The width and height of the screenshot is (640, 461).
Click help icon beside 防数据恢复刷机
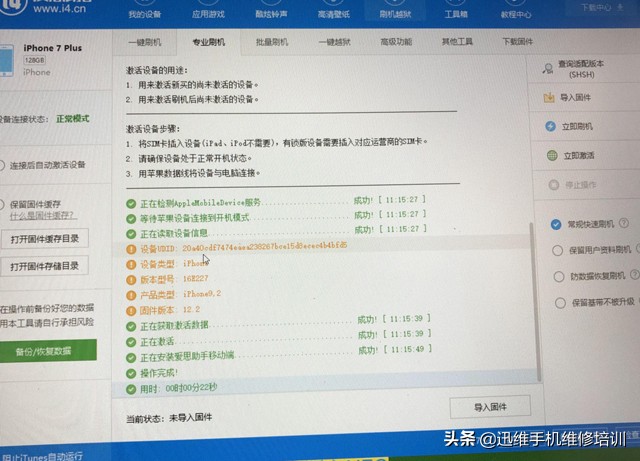[634, 275]
